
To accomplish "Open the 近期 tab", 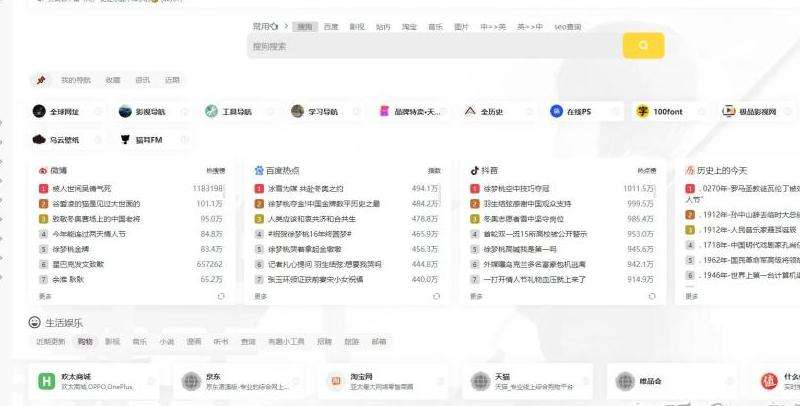I will tap(172, 80).
